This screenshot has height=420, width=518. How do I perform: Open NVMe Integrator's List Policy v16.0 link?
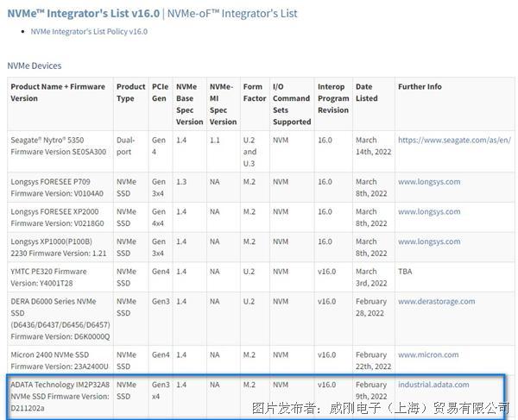pos(89,32)
